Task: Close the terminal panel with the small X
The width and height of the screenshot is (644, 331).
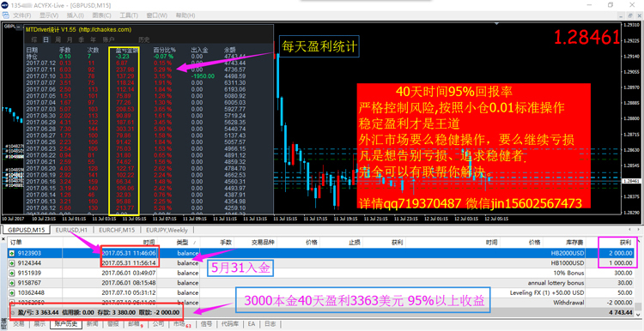Action: point(4,239)
